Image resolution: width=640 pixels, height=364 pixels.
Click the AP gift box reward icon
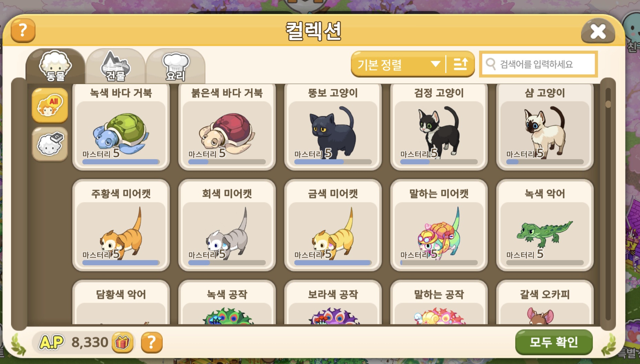click(x=122, y=342)
